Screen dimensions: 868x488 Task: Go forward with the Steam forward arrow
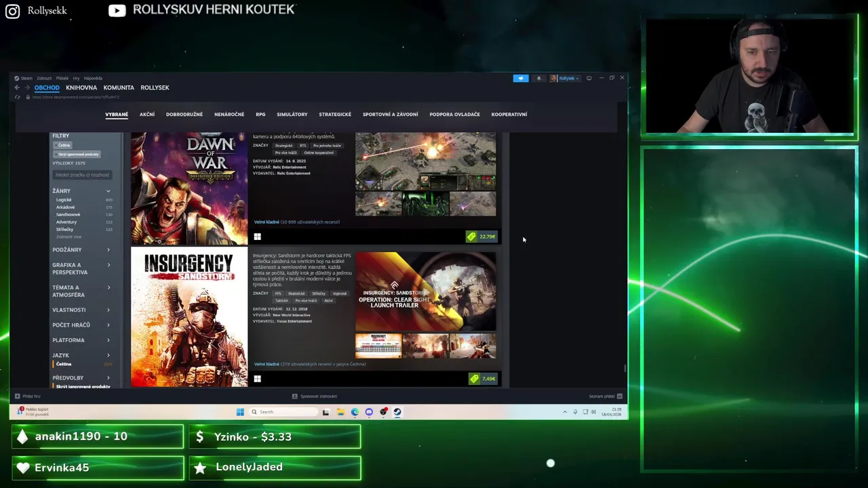coord(27,87)
